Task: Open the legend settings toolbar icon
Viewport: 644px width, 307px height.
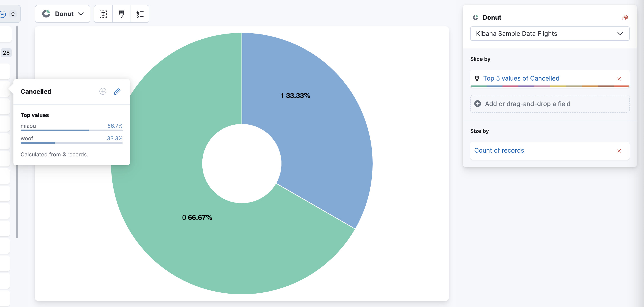Action: point(140,14)
